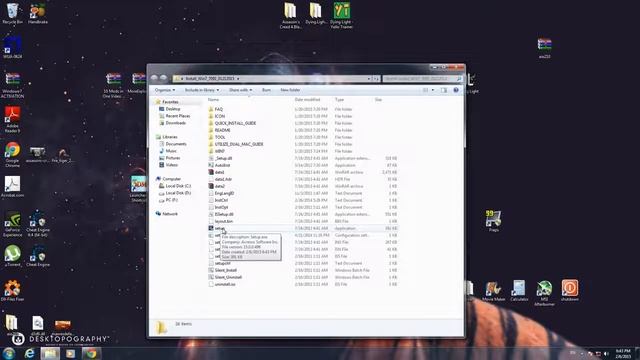Viewport: 640px width, 360px height.
Task: Select Desktop under Favorites
Action: pos(173,109)
